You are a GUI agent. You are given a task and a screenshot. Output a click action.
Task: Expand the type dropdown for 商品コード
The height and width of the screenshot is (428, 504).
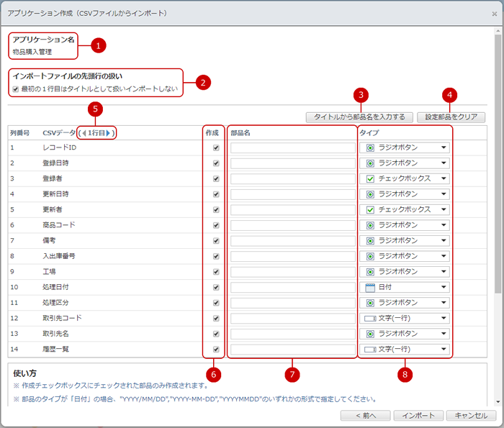pos(444,225)
